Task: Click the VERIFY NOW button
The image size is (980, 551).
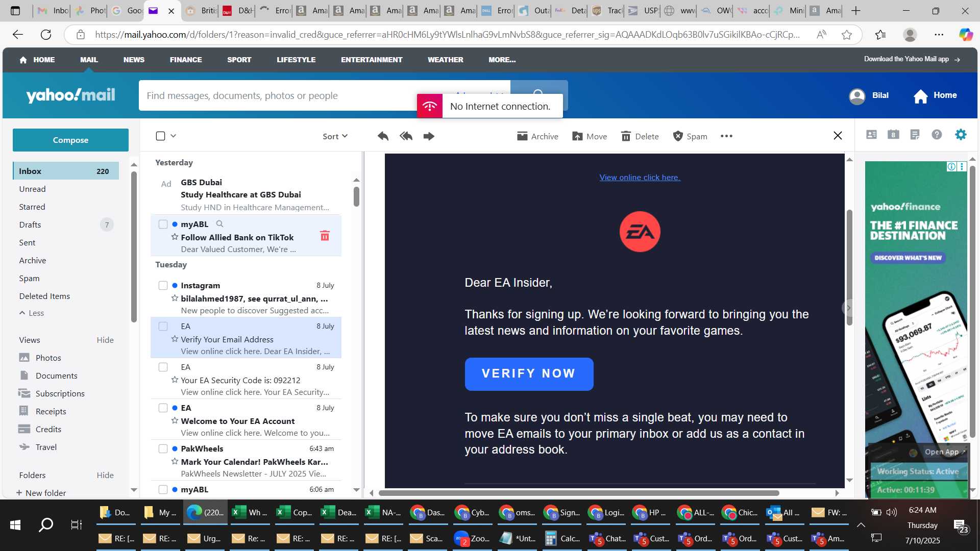Action: tap(529, 374)
